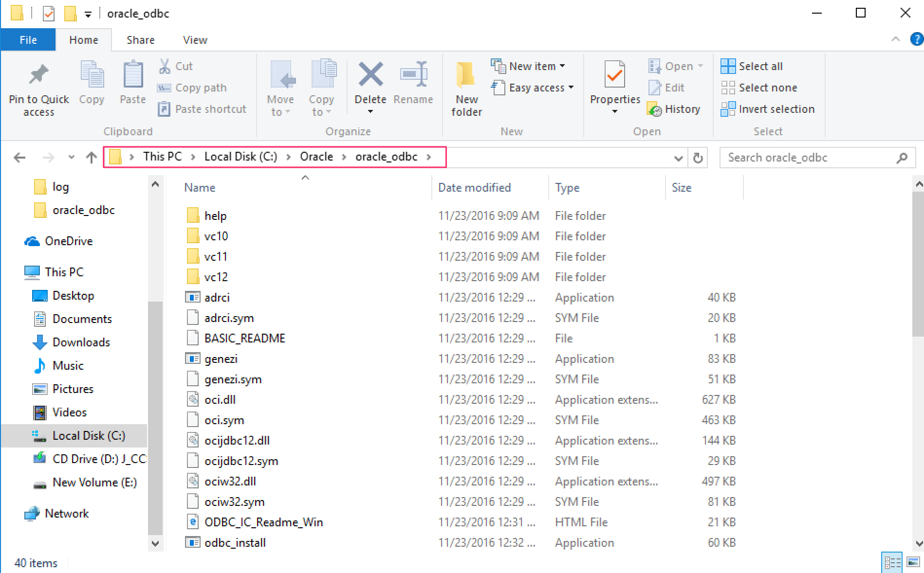This screenshot has height=573, width=924.
Task: Select the BASIC_README file
Action: [245, 339]
